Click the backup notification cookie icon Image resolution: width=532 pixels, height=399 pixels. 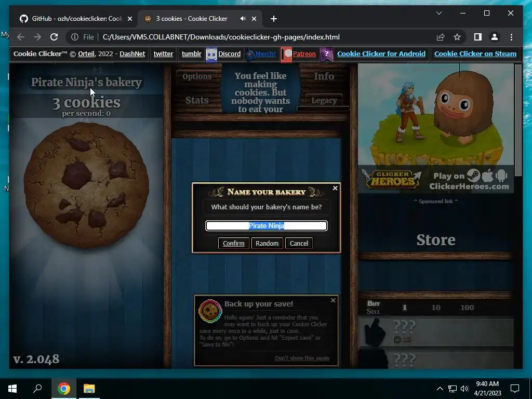pyautogui.click(x=210, y=311)
